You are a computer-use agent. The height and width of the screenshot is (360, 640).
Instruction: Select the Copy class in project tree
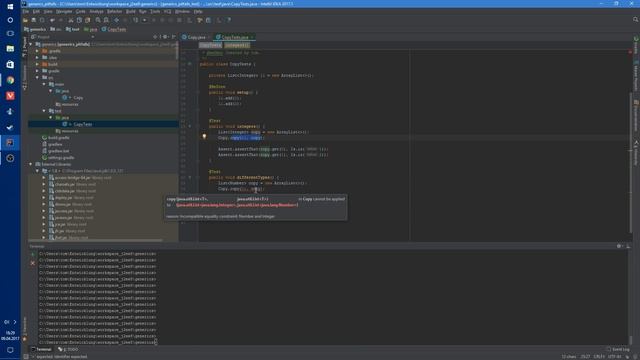click(x=78, y=98)
